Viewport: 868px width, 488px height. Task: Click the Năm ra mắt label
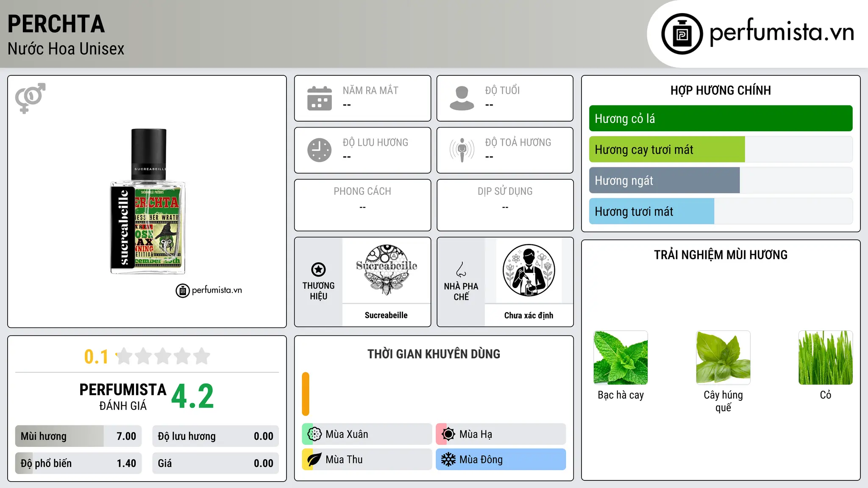click(370, 91)
